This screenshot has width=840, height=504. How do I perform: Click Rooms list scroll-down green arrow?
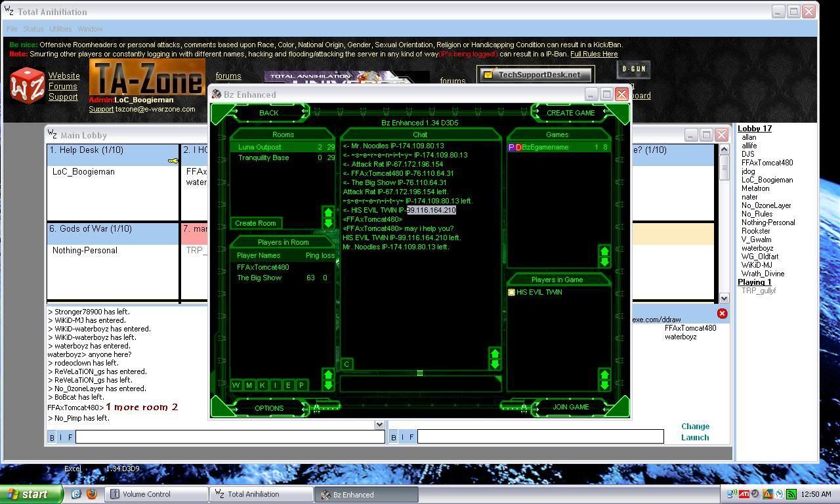(x=328, y=223)
